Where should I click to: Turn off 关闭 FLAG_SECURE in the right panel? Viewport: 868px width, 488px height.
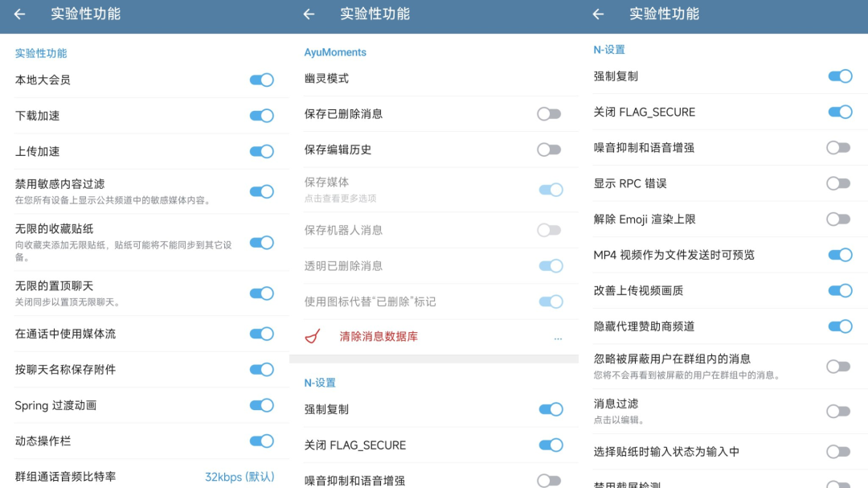tap(840, 111)
